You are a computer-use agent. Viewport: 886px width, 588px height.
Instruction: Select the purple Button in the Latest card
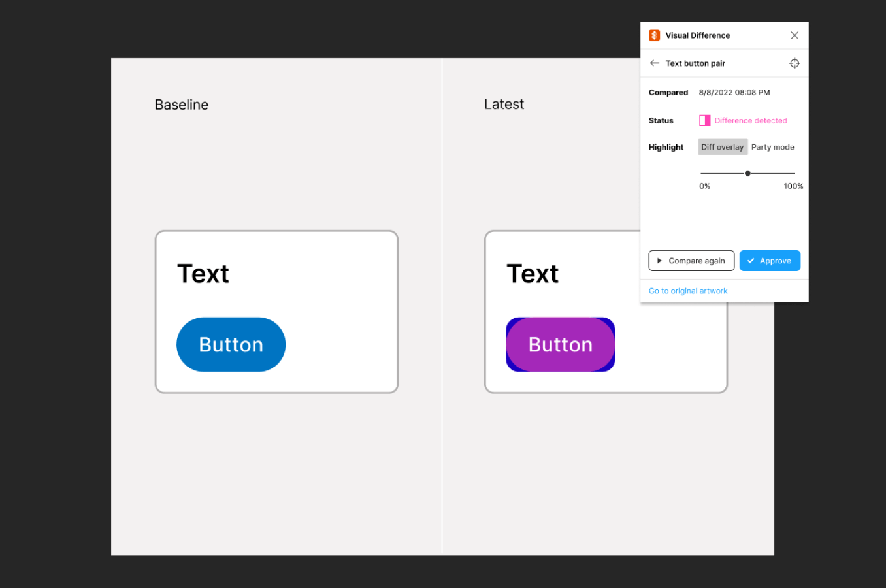(x=560, y=344)
